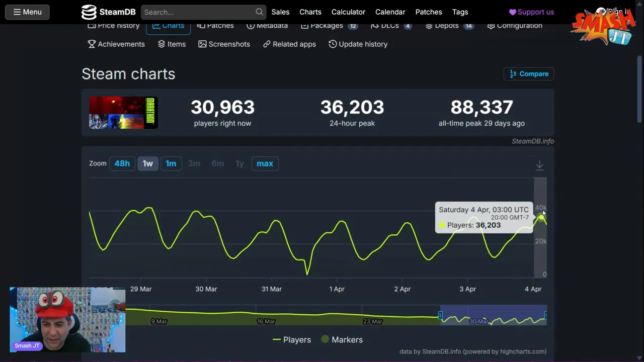
Task: Click the 88,337 all-time peak value
Action: [481, 107]
